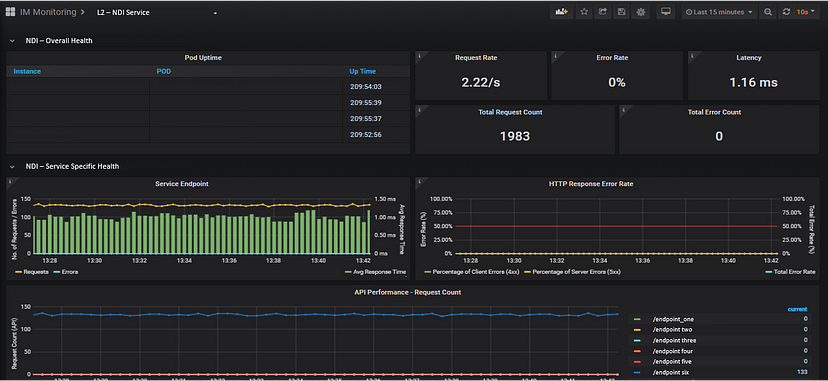Click the 133 current value for /endpoint six

pos(802,373)
